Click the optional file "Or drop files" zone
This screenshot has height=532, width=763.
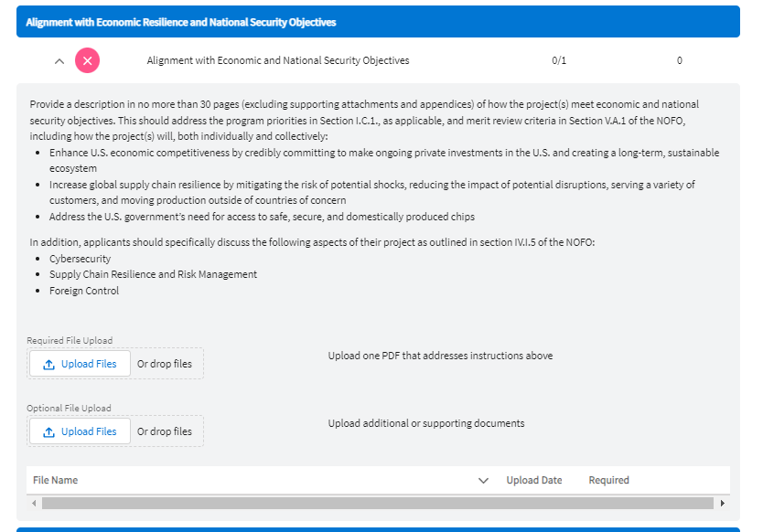[165, 431]
